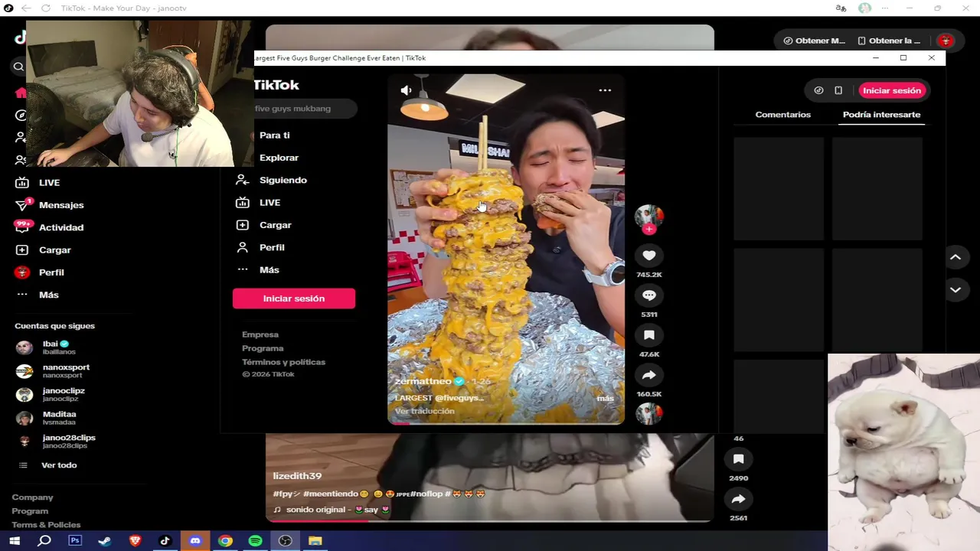Image resolution: width=980 pixels, height=551 pixels.
Task: Click the coin icon in popup header
Action: (x=818, y=90)
